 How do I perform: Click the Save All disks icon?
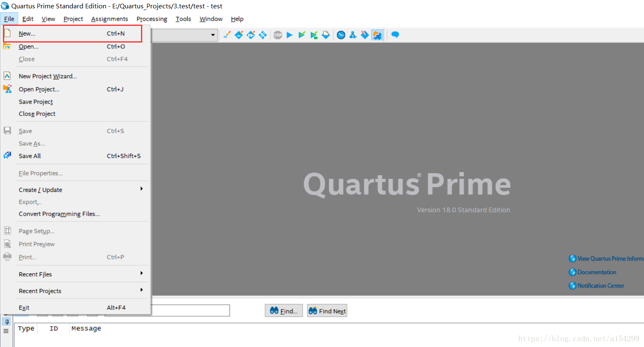pyautogui.click(x=7, y=155)
